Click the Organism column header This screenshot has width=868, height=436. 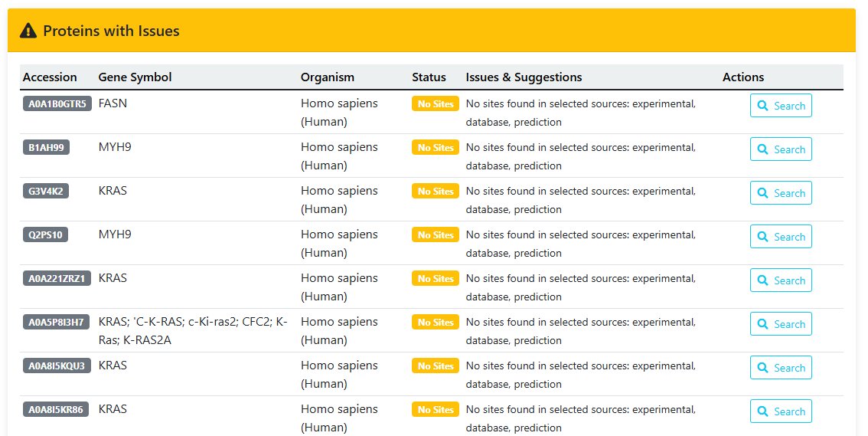click(x=327, y=77)
